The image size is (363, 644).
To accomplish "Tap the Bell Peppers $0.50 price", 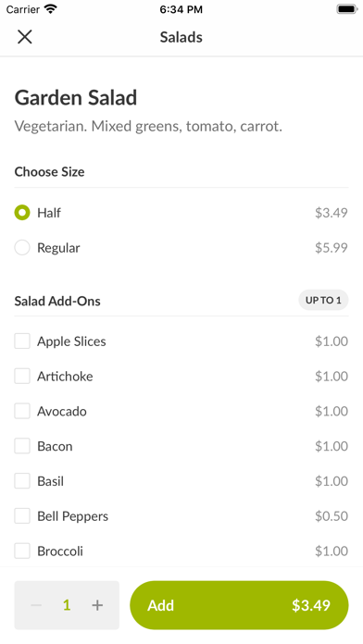I will point(332,516).
